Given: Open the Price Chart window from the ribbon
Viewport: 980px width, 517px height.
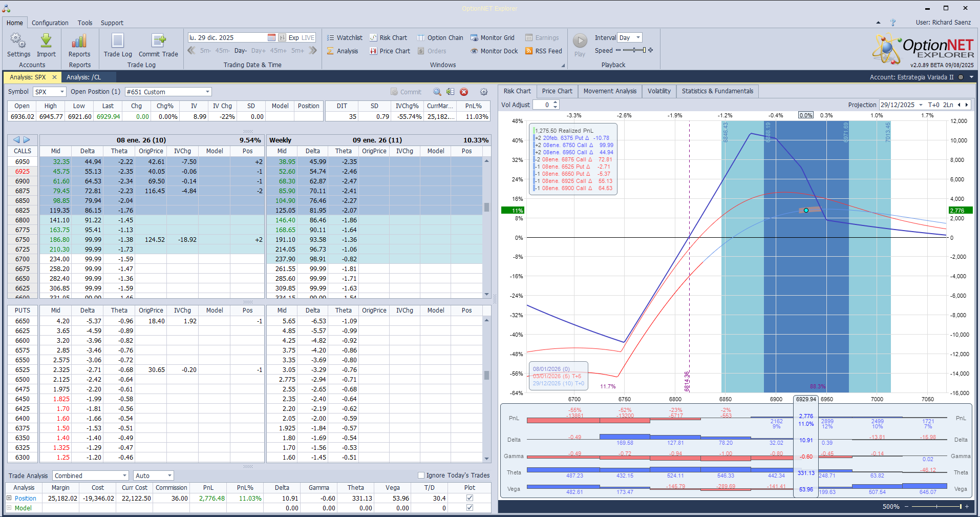Looking at the screenshot, I should pos(390,51).
